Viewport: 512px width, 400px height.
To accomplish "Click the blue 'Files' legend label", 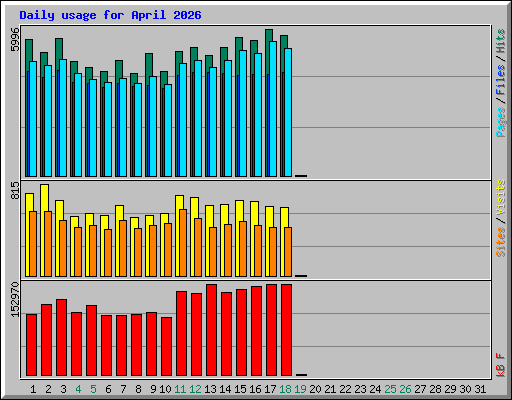I will coord(501,80).
